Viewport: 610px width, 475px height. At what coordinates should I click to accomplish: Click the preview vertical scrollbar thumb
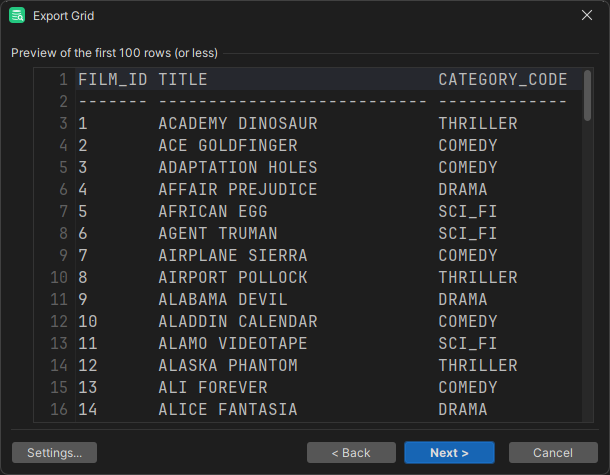(587, 96)
